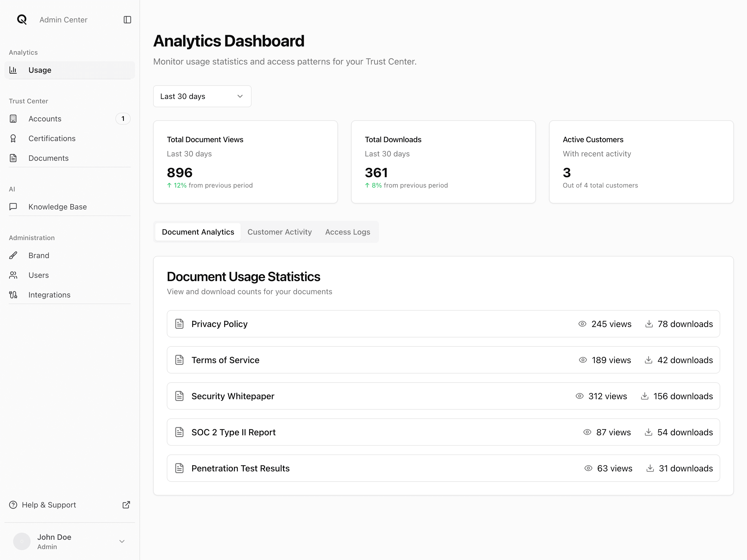The image size is (747, 560).
Task: Click the Usage analytics icon in sidebar
Action: (13, 70)
